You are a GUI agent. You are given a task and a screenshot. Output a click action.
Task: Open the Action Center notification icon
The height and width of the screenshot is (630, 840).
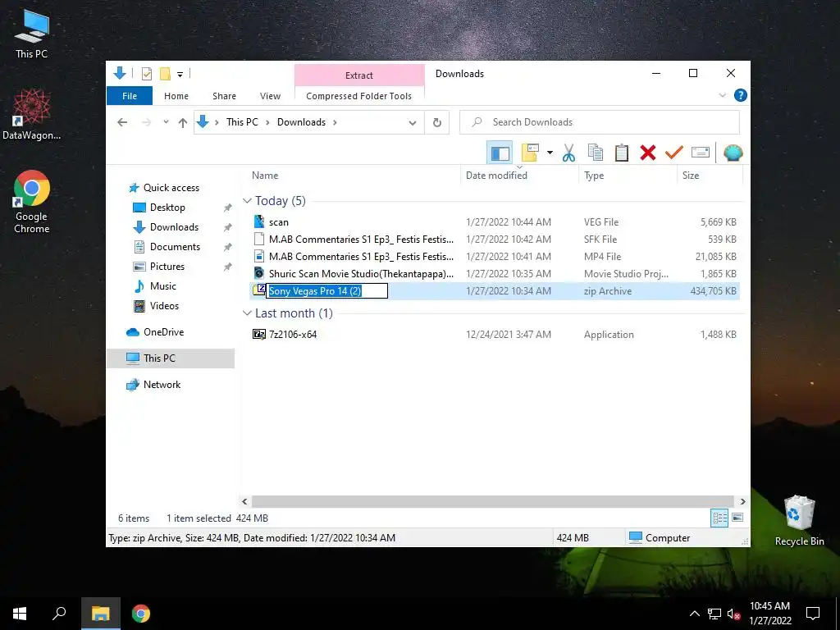tap(813, 614)
